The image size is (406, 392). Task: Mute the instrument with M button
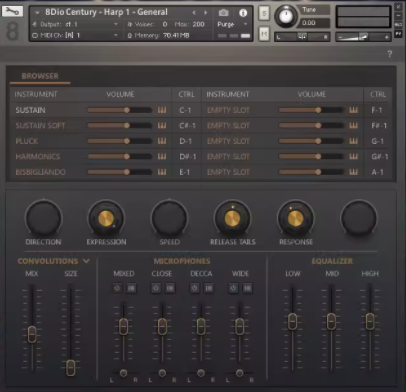(264, 34)
